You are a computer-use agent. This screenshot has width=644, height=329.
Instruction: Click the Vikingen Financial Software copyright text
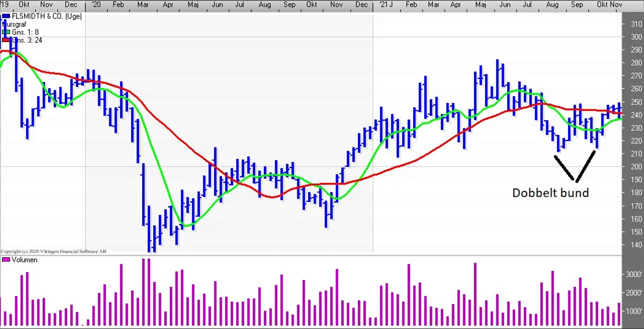click(53, 252)
